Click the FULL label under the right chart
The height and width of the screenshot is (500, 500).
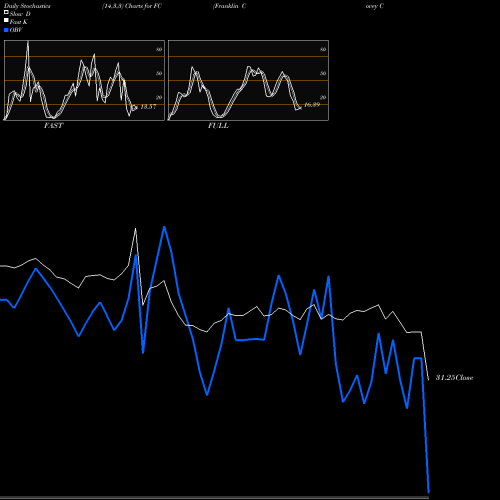pyautogui.click(x=218, y=126)
